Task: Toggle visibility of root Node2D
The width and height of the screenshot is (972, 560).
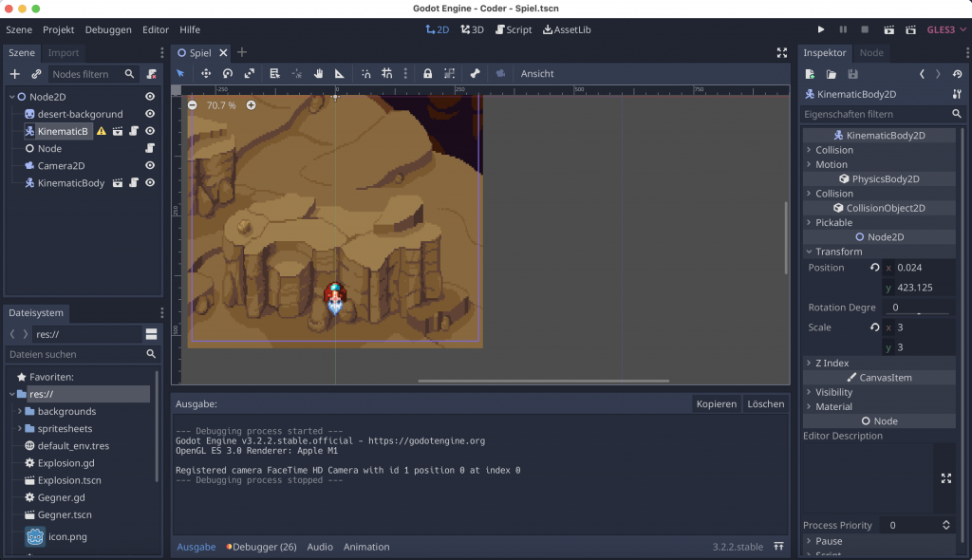Action: click(x=150, y=97)
